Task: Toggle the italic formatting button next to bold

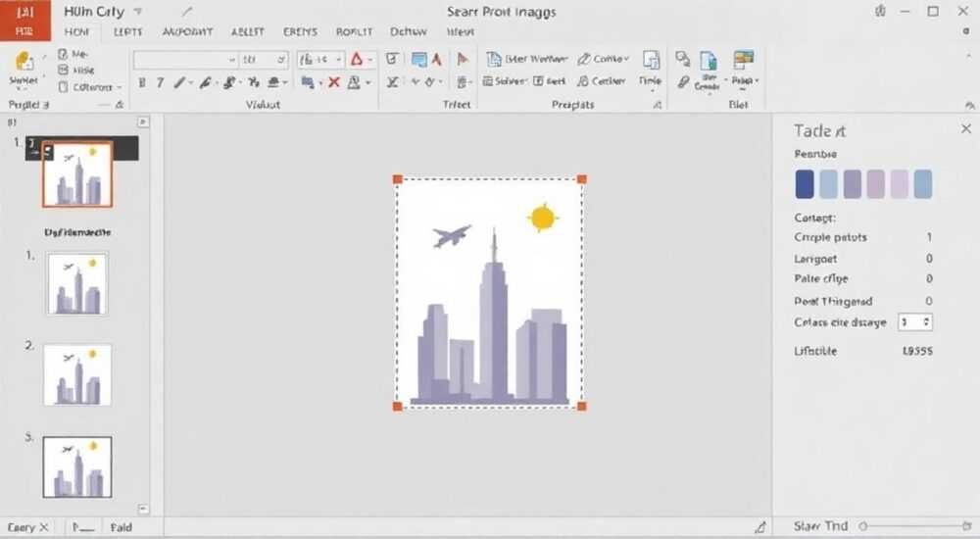Action: [x=160, y=82]
